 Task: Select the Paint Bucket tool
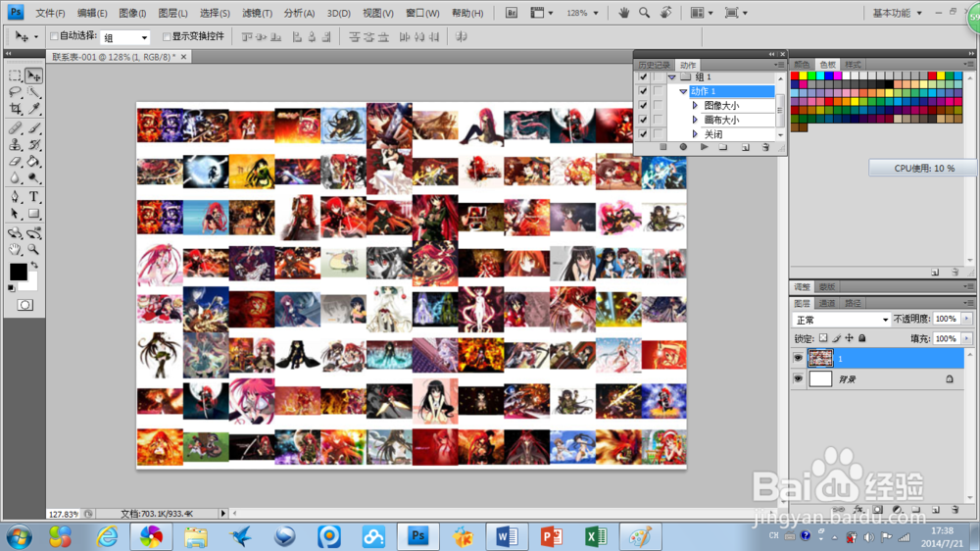tap(33, 162)
